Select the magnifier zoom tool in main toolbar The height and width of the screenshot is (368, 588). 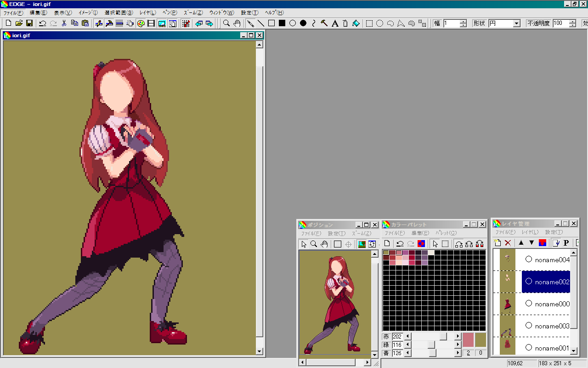[x=226, y=23]
